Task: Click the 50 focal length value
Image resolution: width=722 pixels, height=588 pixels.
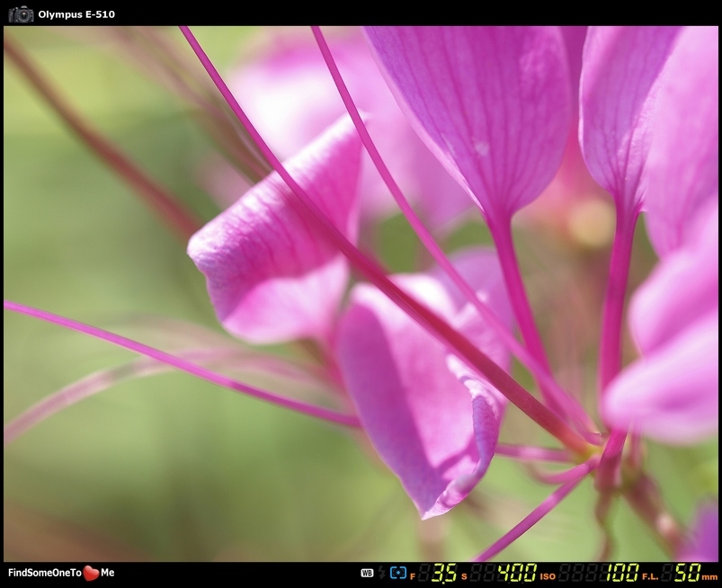Action: [x=687, y=573]
